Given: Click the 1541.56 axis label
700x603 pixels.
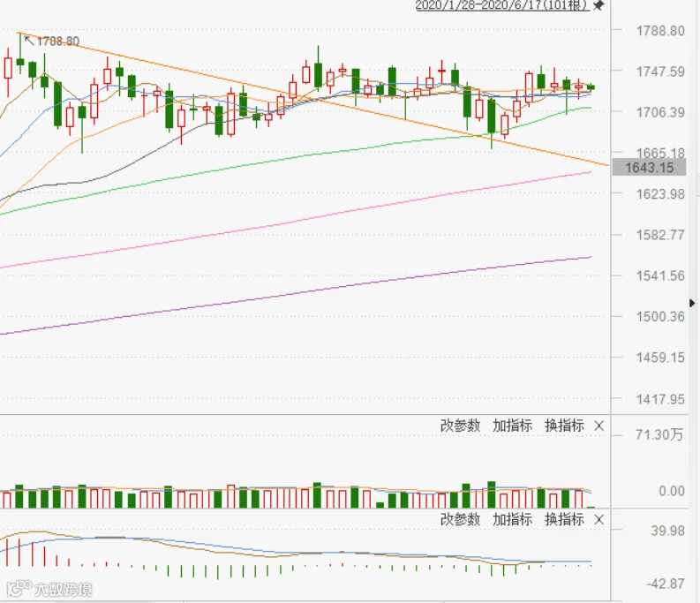Looking at the screenshot, I should click(x=660, y=276).
